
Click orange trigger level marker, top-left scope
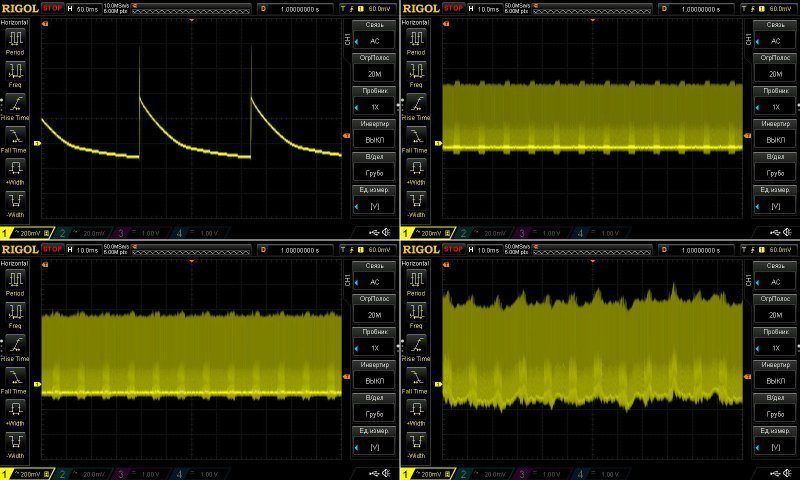coord(346,134)
